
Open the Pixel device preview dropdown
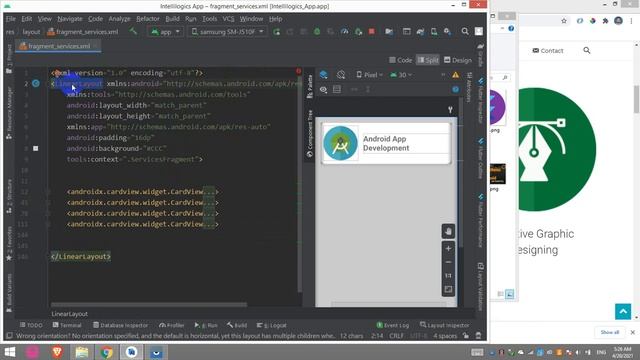[369, 75]
